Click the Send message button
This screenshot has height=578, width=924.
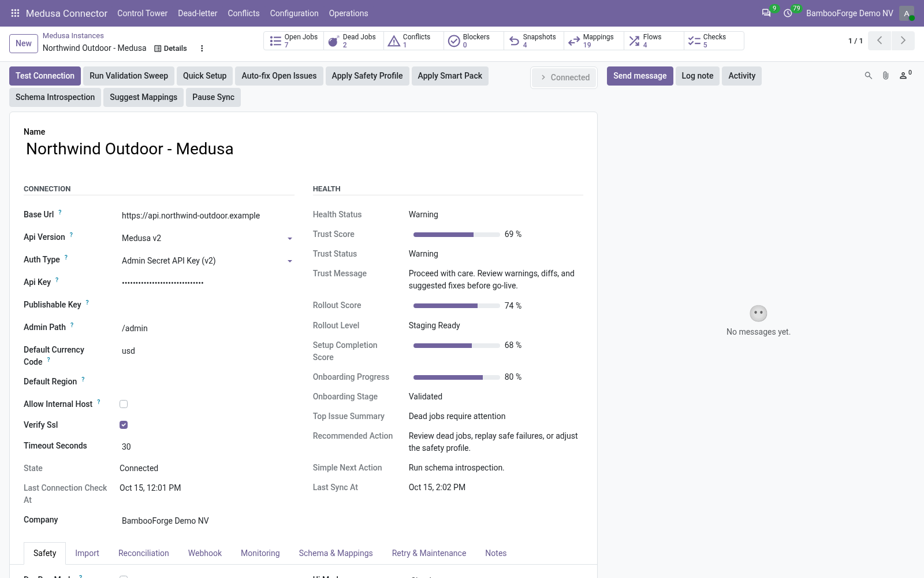640,76
